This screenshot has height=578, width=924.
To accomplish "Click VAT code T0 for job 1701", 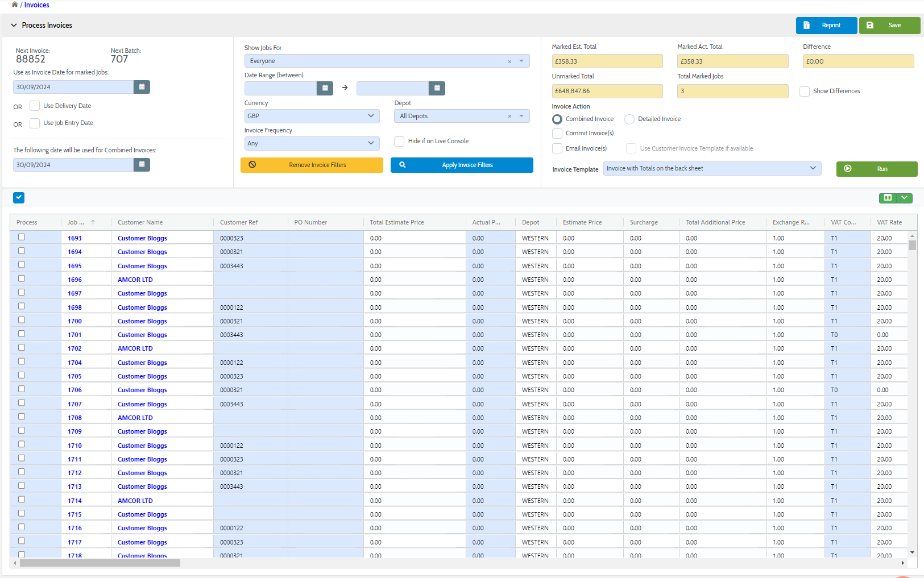I will [x=834, y=335].
